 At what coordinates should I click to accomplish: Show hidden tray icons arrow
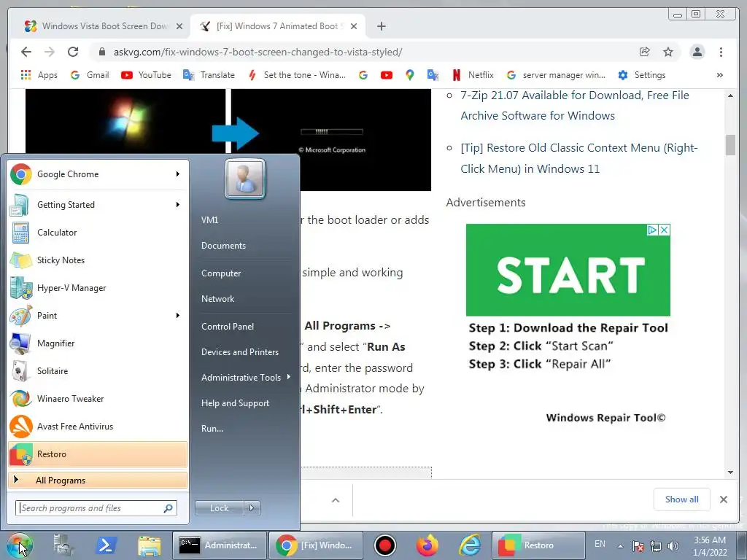[620, 546]
